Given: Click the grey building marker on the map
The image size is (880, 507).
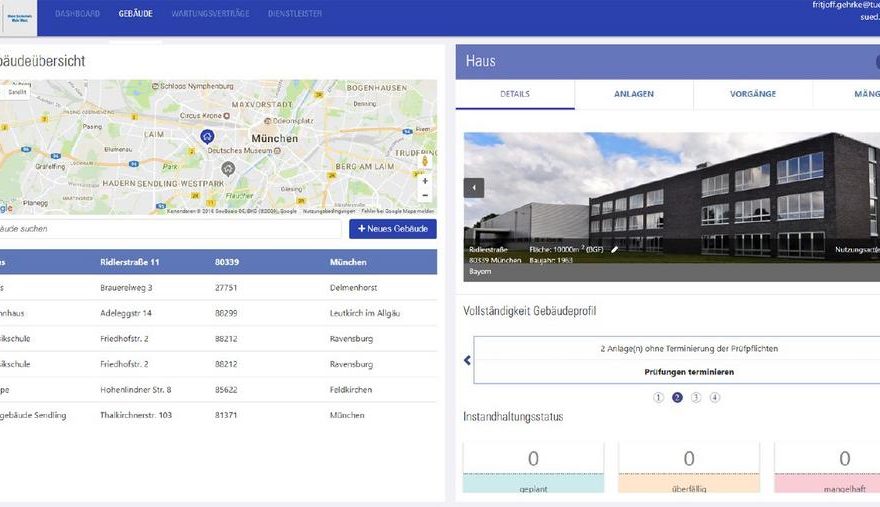Looking at the screenshot, I should point(228,168).
